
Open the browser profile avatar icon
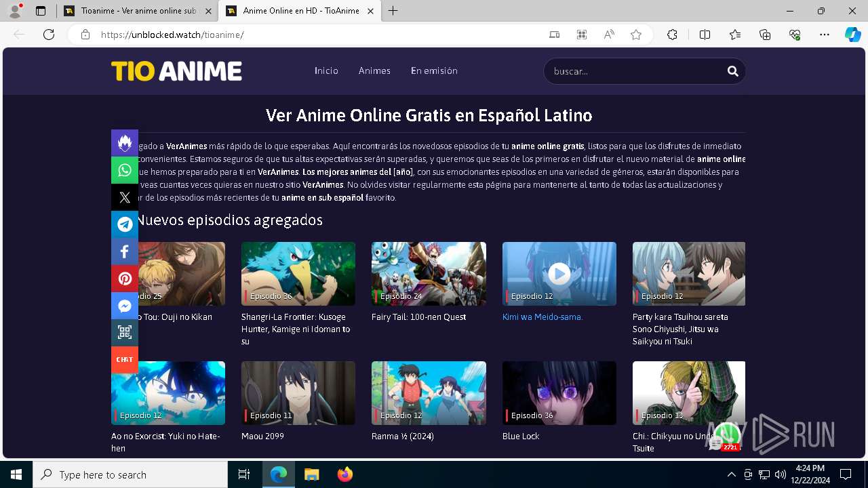15,11
